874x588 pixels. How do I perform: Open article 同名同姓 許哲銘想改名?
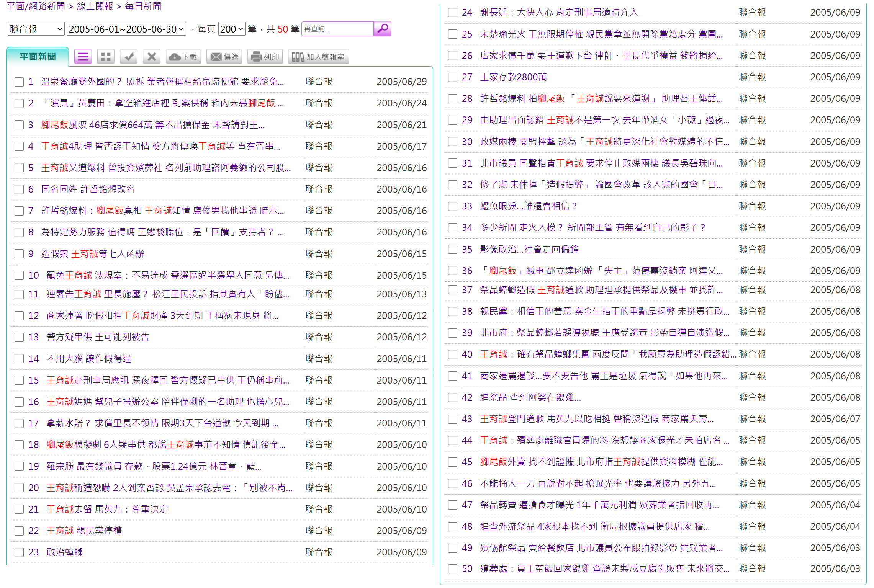88,189
